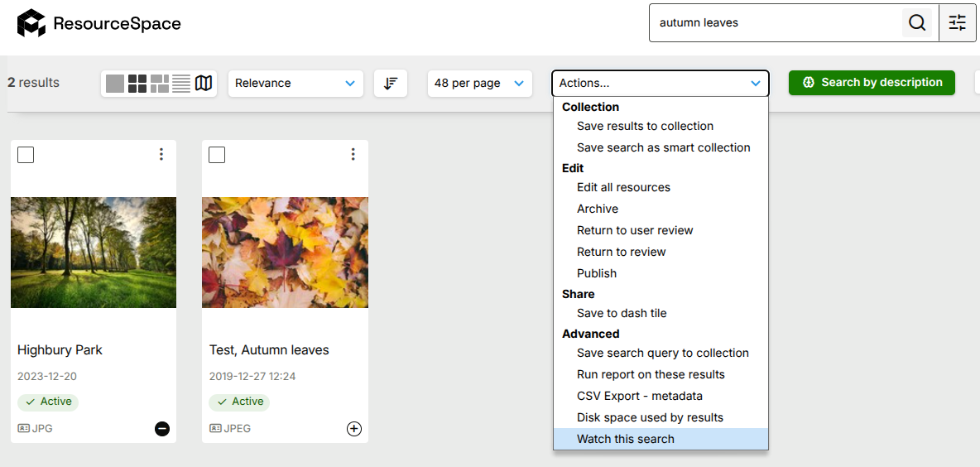The image size is (980, 467).
Task: Choose Publish from Actions menu
Action: coord(661,273)
